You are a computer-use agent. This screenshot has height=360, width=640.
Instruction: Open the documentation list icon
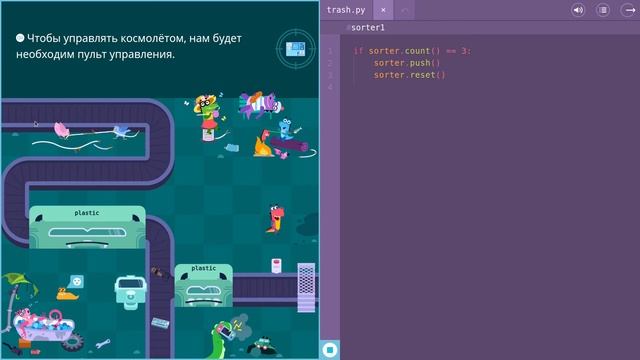pos(603,10)
